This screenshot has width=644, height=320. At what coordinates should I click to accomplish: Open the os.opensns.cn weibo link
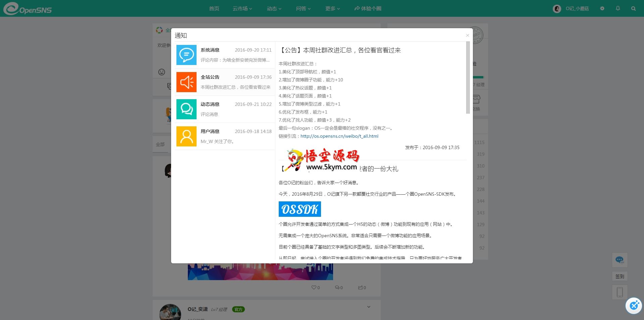pos(339,136)
